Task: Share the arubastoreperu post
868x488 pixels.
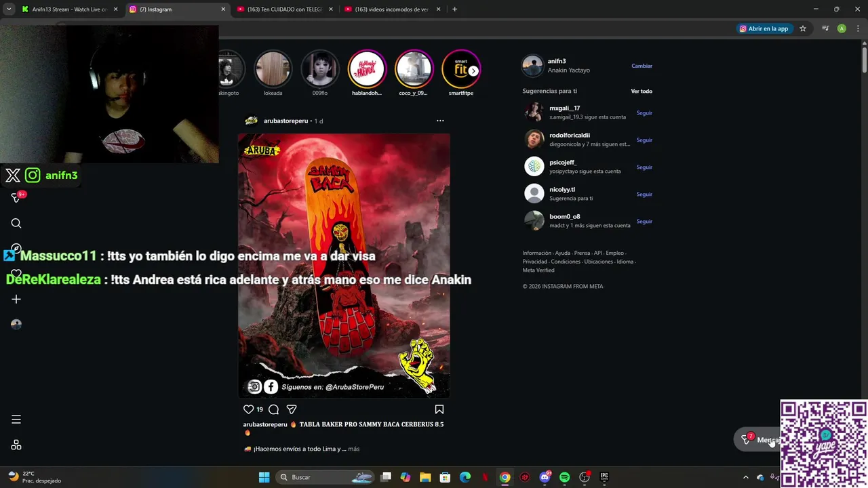Action: (x=292, y=409)
